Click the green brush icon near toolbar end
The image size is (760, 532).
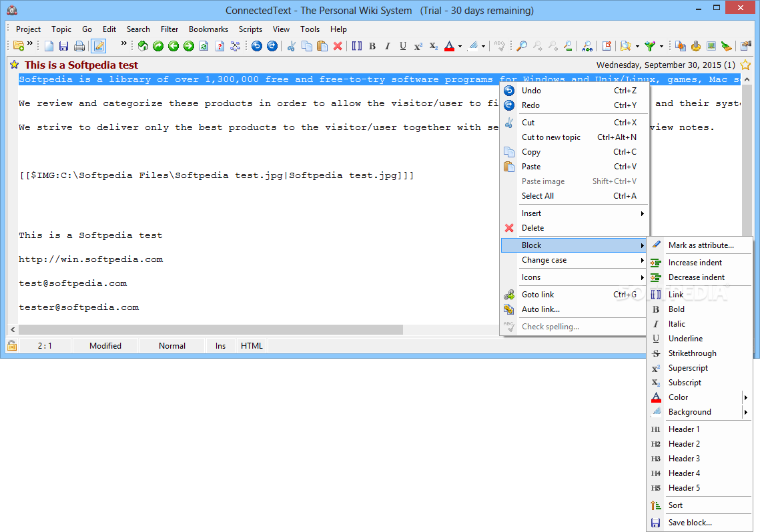(727, 46)
